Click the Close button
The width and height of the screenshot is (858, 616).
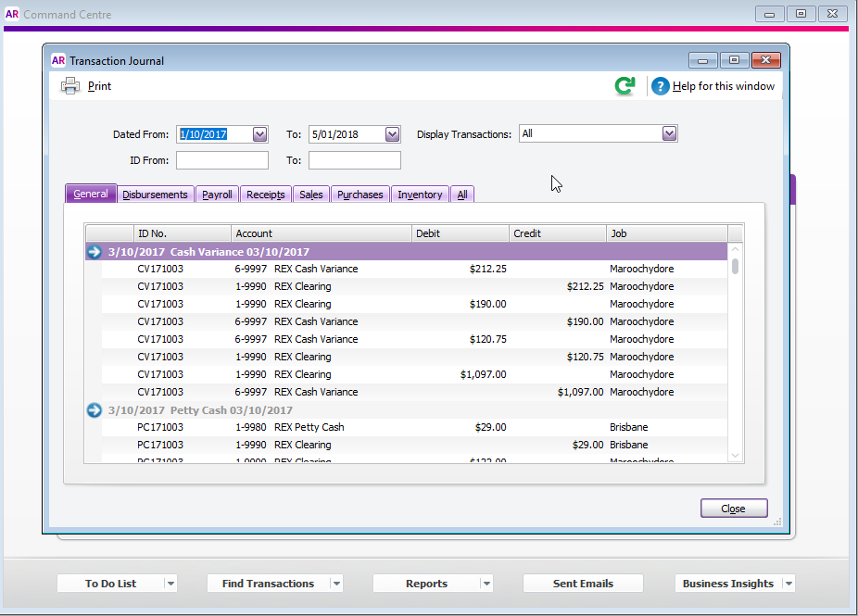pos(734,509)
